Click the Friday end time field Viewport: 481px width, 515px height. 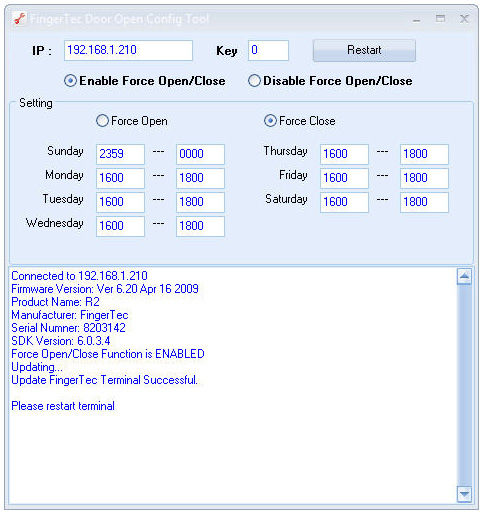tap(424, 178)
